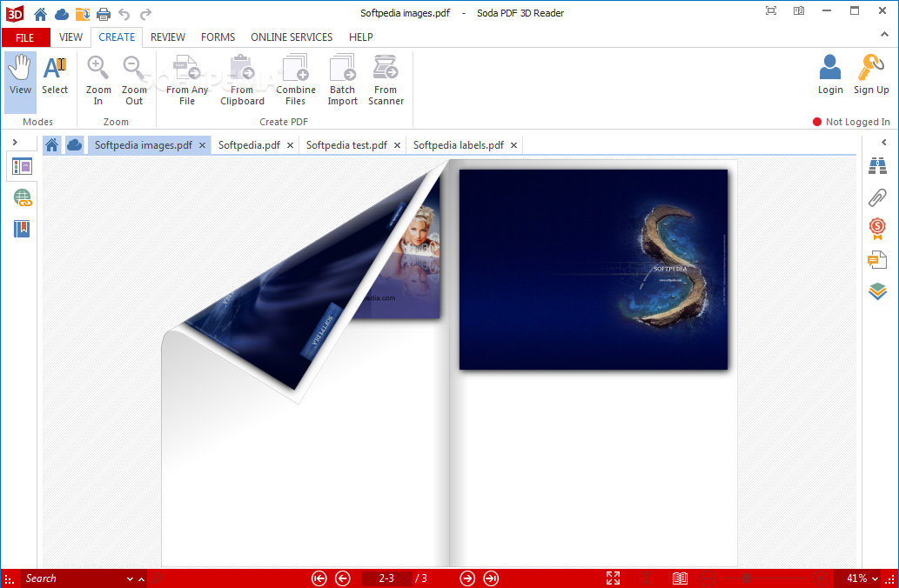Open the Combine Files tool

click(295, 80)
